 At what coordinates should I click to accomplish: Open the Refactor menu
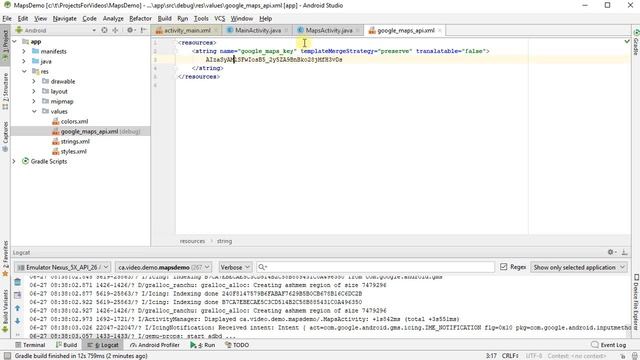(140, 18)
